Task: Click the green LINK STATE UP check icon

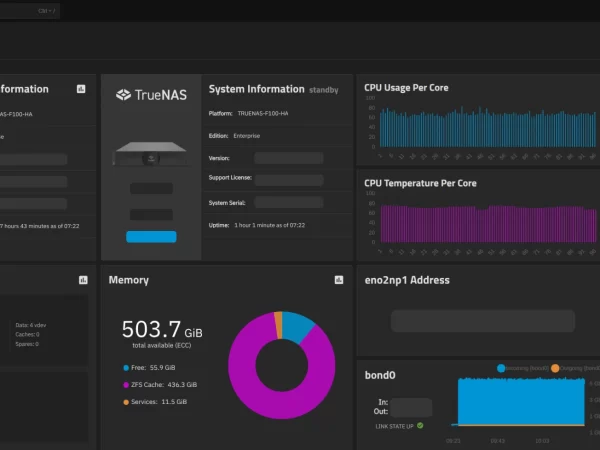Action: tap(420, 426)
